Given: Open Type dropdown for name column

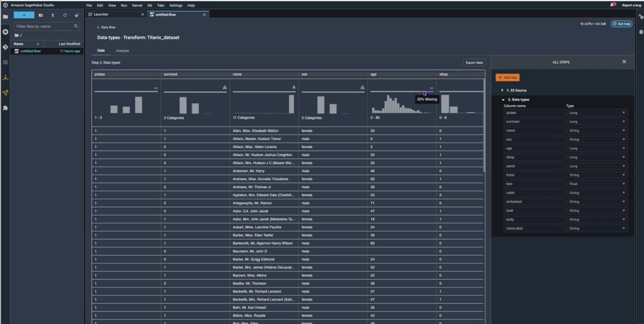Looking at the screenshot, I should (597, 131).
